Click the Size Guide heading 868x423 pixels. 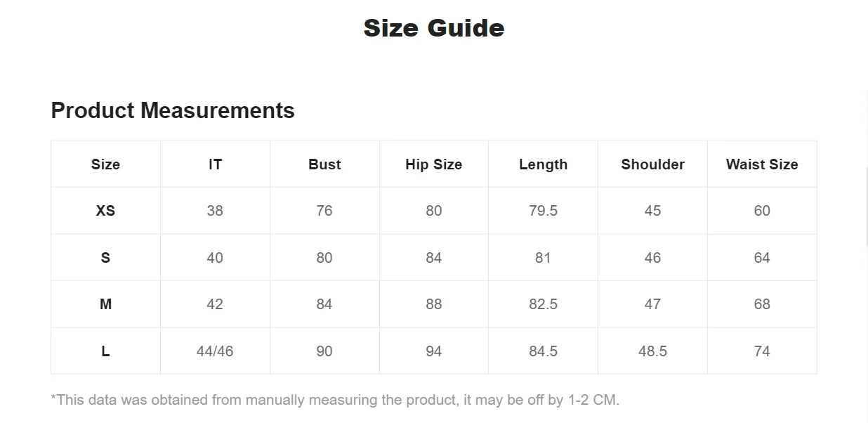tap(433, 28)
